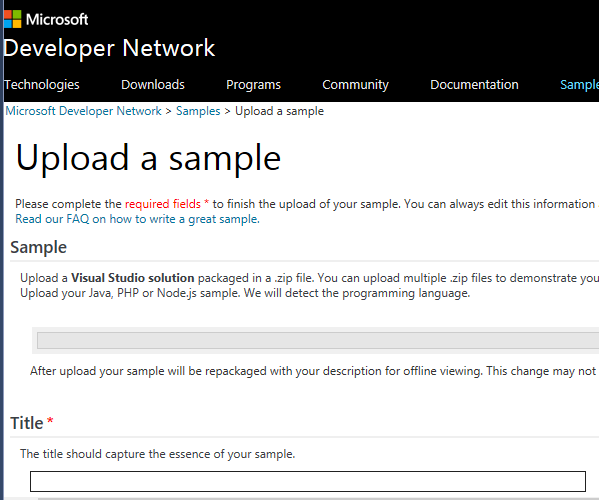
Task: Focus the Title text input box
Action: click(308, 481)
